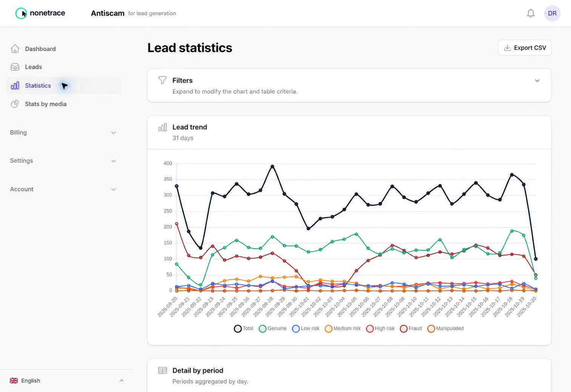This screenshot has height=392, width=571.
Task: Toggle the Medium risk series in legend
Action: point(343,329)
